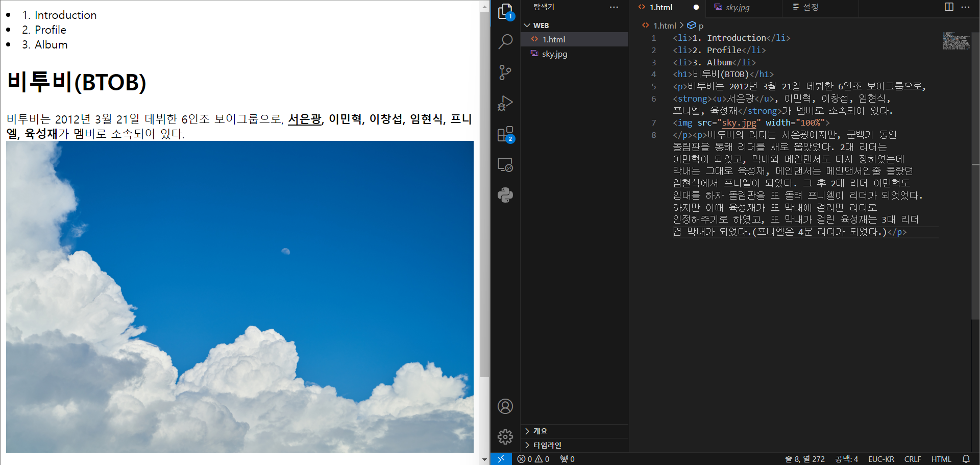Click the 비투비(BTOB) heading in the browser
Image resolution: width=980 pixels, height=465 pixels.
pos(77,82)
